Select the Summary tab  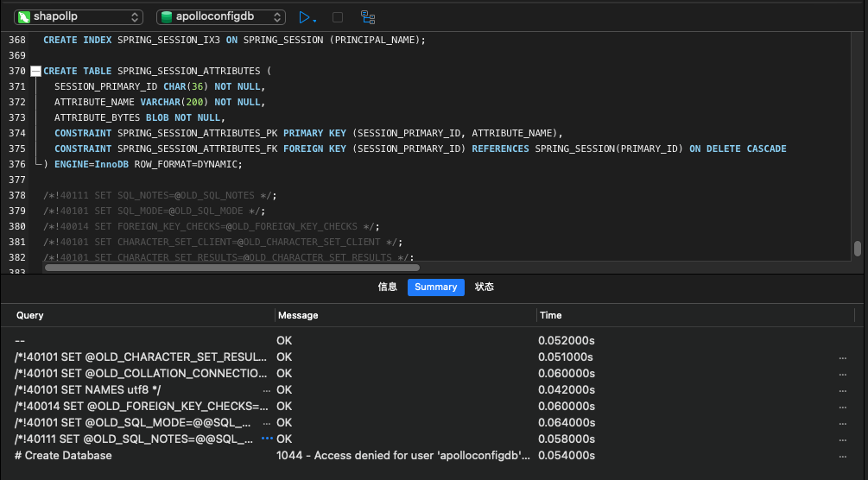point(435,287)
